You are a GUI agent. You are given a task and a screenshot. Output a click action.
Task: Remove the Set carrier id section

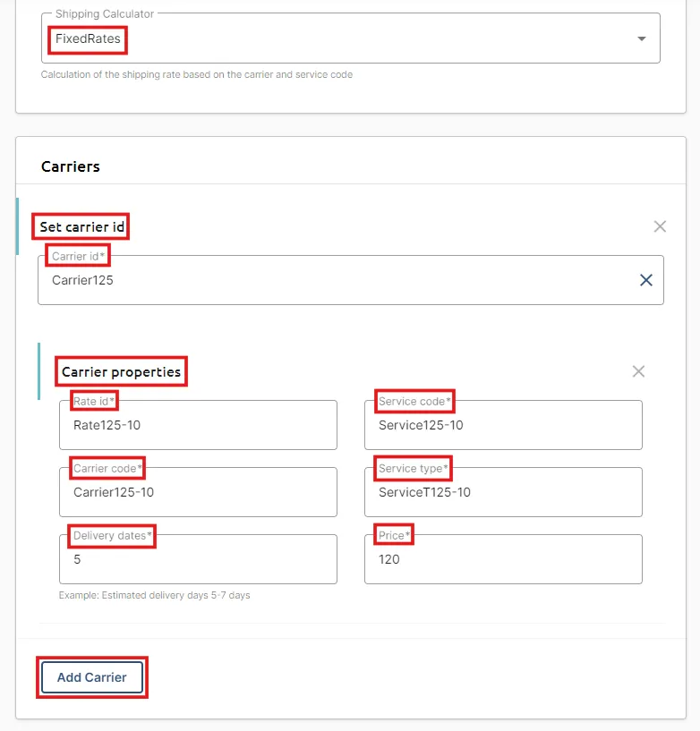coord(660,226)
